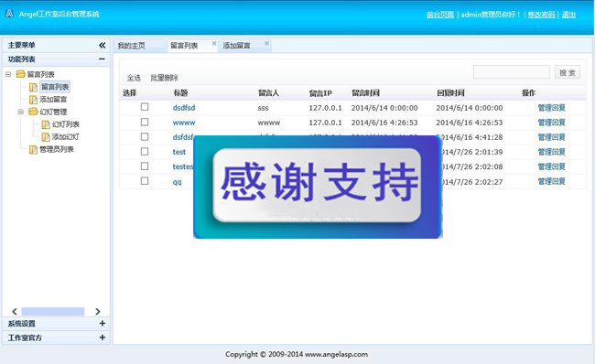Click the page icon beside 管理员列表
The height and width of the screenshot is (364, 595).
click(x=33, y=149)
